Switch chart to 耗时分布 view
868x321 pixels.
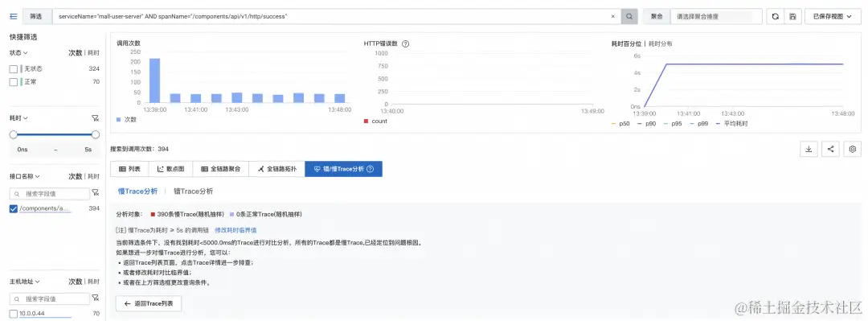click(x=661, y=43)
